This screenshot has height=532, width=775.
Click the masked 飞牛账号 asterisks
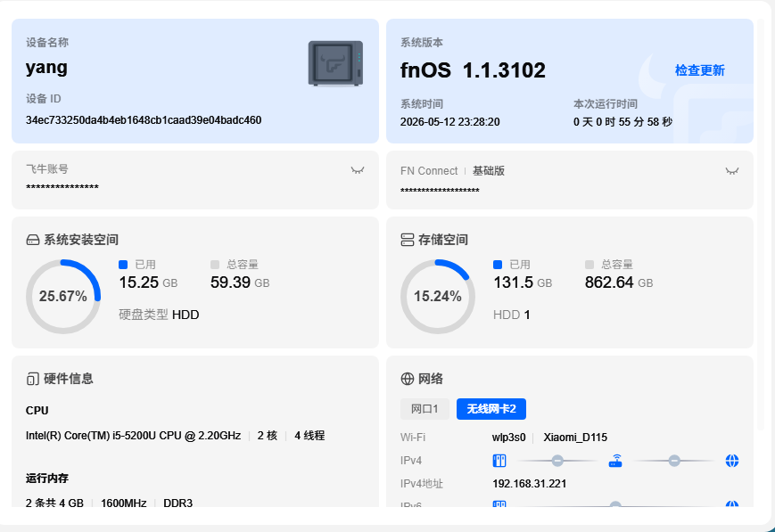coord(62,187)
